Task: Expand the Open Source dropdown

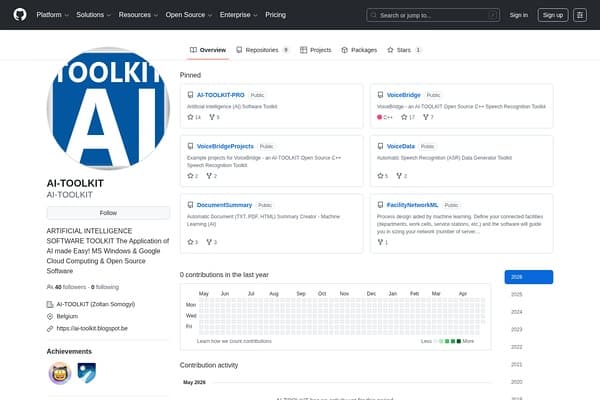Action: tap(189, 15)
